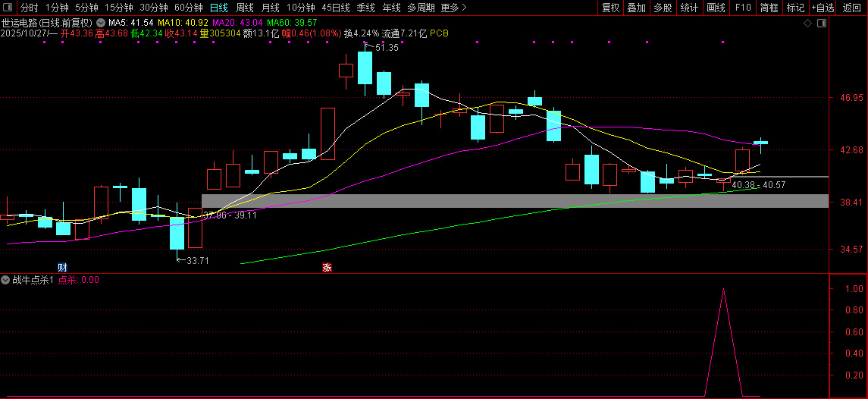Switch to the 分时 intraday view
This screenshot has width=868, height=399.
point(30,8)
